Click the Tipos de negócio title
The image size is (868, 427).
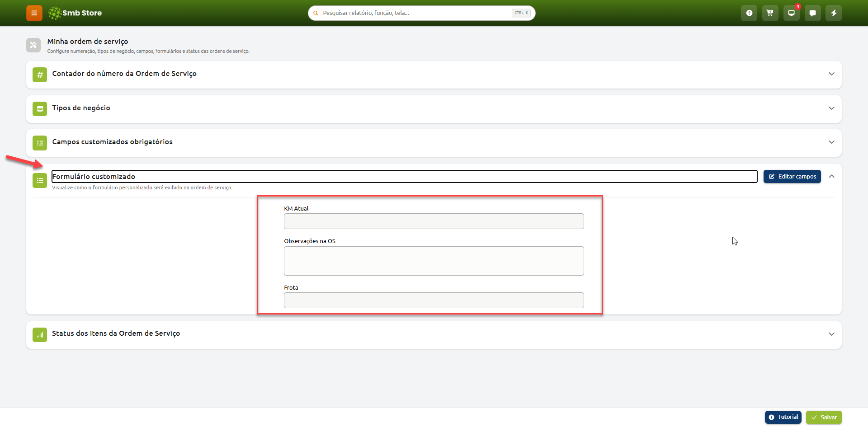[81, 108]
